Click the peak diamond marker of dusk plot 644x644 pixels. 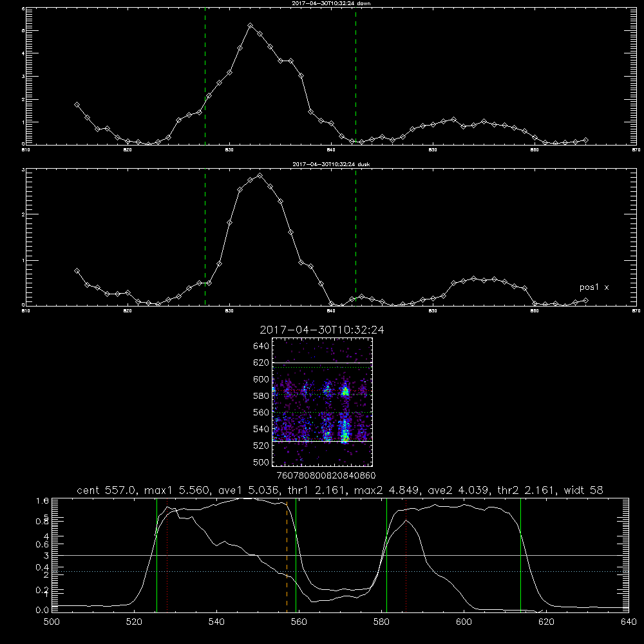point(260,175)
